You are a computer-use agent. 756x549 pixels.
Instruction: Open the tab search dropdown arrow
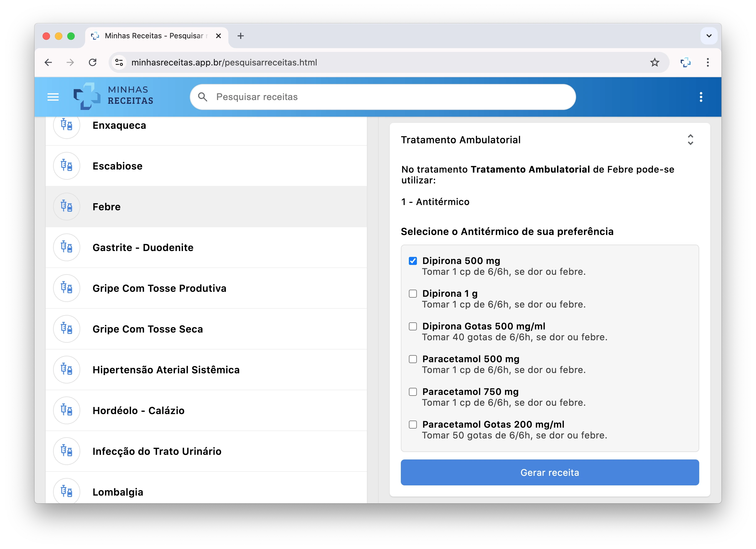(x=709, y=36)
